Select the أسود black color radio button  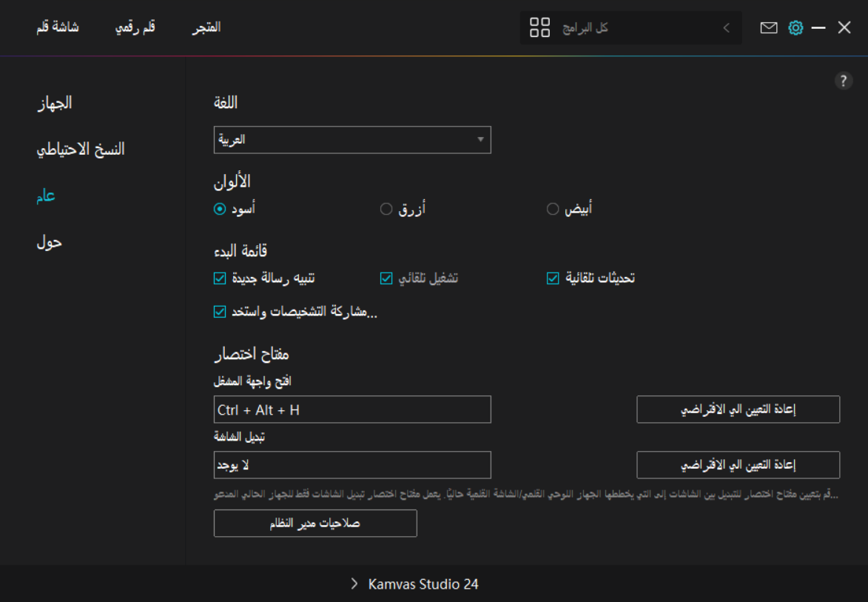[220, 209]
